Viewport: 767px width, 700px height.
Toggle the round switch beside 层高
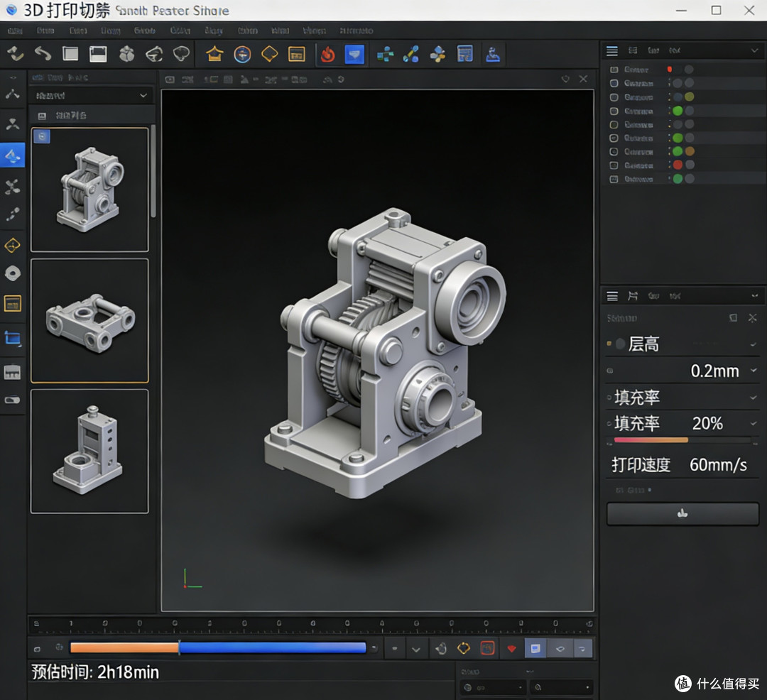pyautogui.click(x=620, y=344)
